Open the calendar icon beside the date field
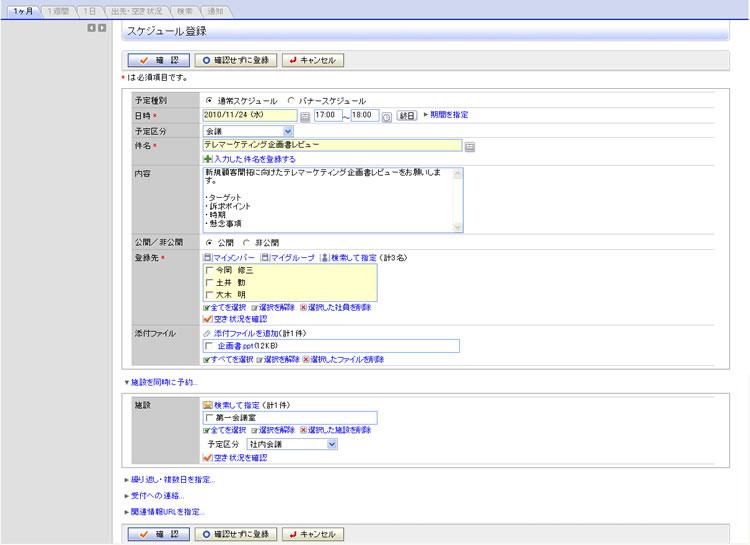Screen dimensions: 750x545 305,117
